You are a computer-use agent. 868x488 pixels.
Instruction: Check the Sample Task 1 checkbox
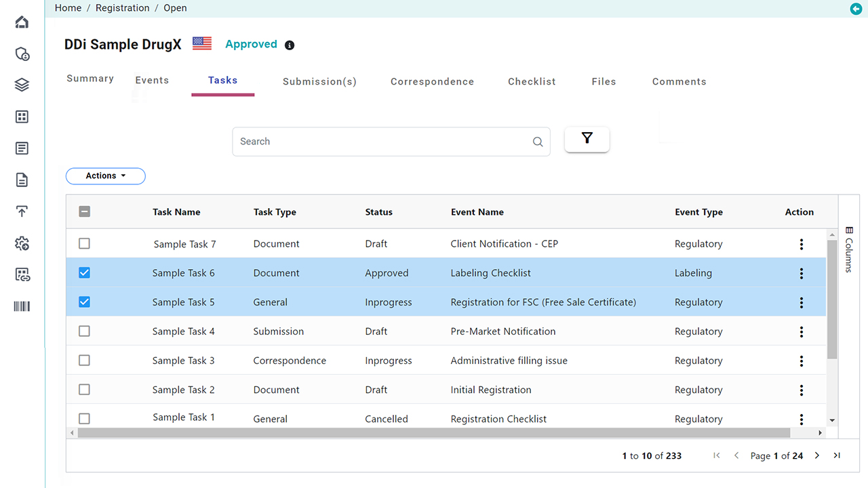pyautogui.click(x=84, y=418)
